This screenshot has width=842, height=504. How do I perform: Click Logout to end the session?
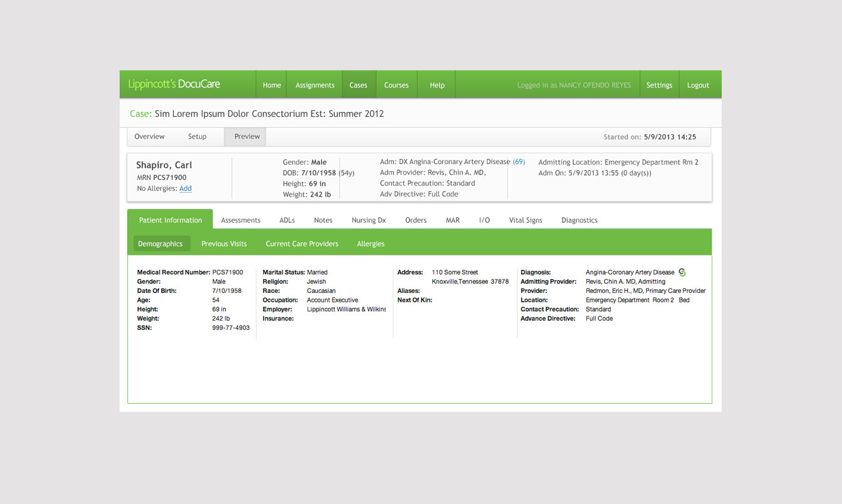point(699,85)
